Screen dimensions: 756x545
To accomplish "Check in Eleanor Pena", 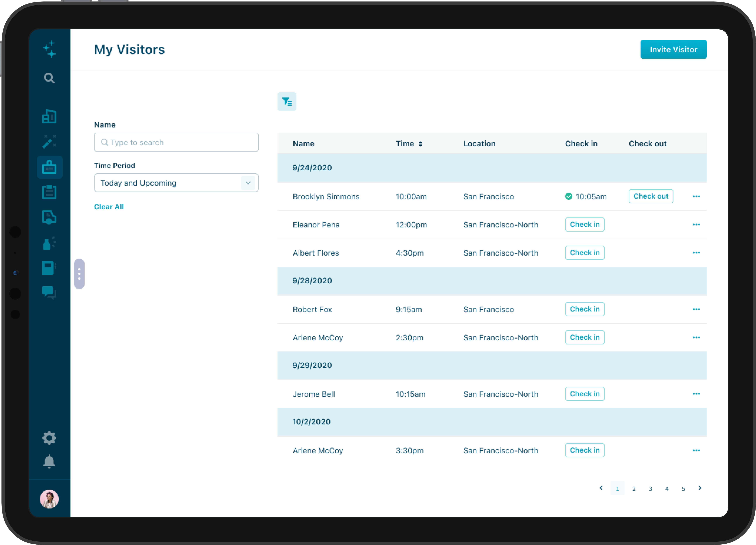I will (584, 224).
